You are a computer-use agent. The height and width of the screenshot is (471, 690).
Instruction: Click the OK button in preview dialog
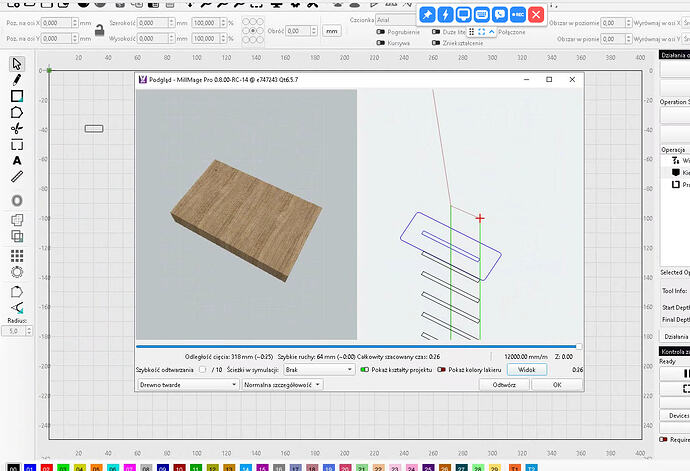tap(556, 384)
